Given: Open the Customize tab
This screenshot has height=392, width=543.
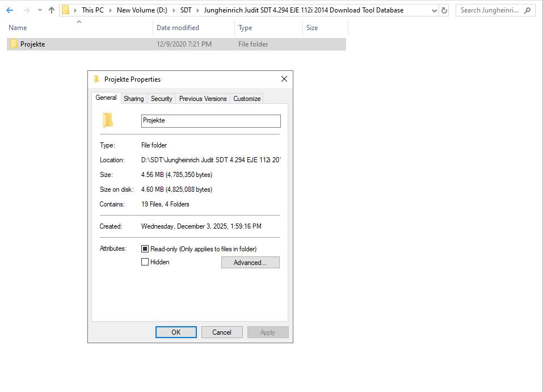Looking at the screenshot, I should tap(247, 99).
